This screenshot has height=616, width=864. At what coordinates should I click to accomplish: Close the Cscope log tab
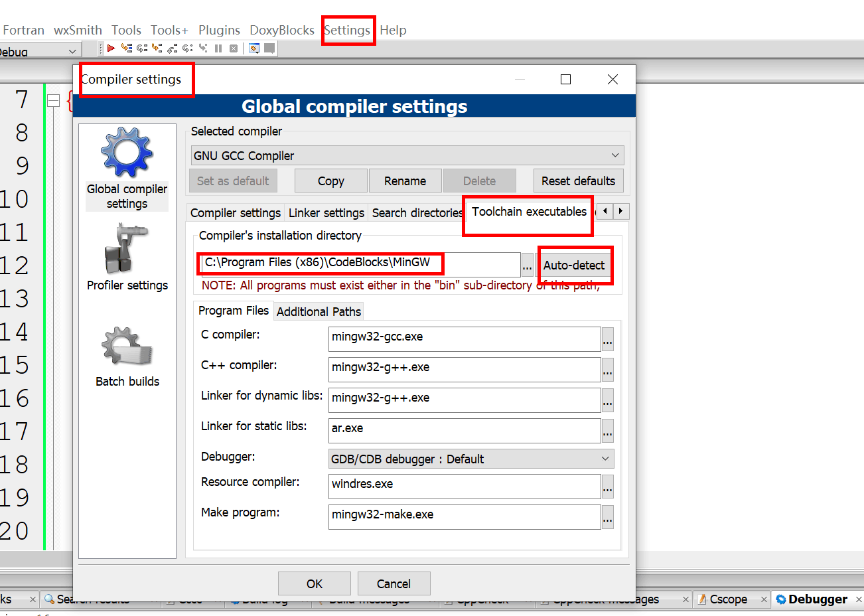click(764, 599)
